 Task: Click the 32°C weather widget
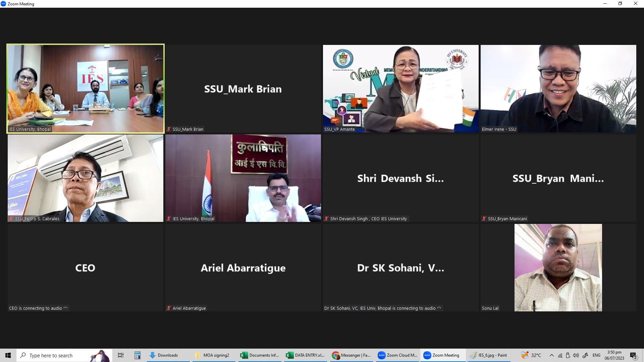click(531, 355)
